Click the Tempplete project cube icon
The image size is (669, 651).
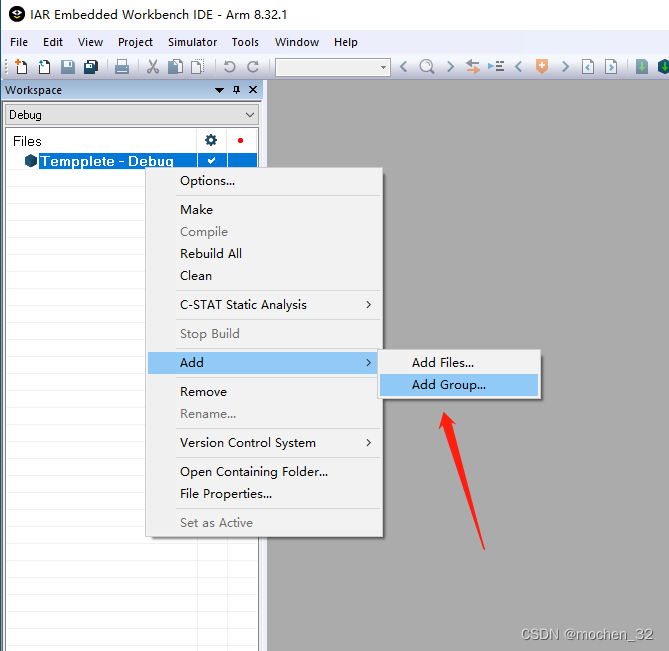(x=31, y=161)
